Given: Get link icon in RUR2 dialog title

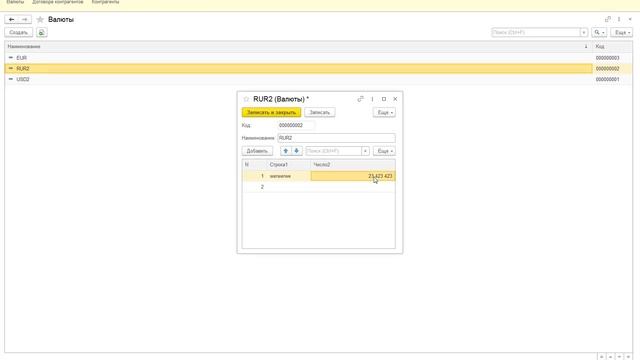Looking at the screenshot, I should 360,99.
